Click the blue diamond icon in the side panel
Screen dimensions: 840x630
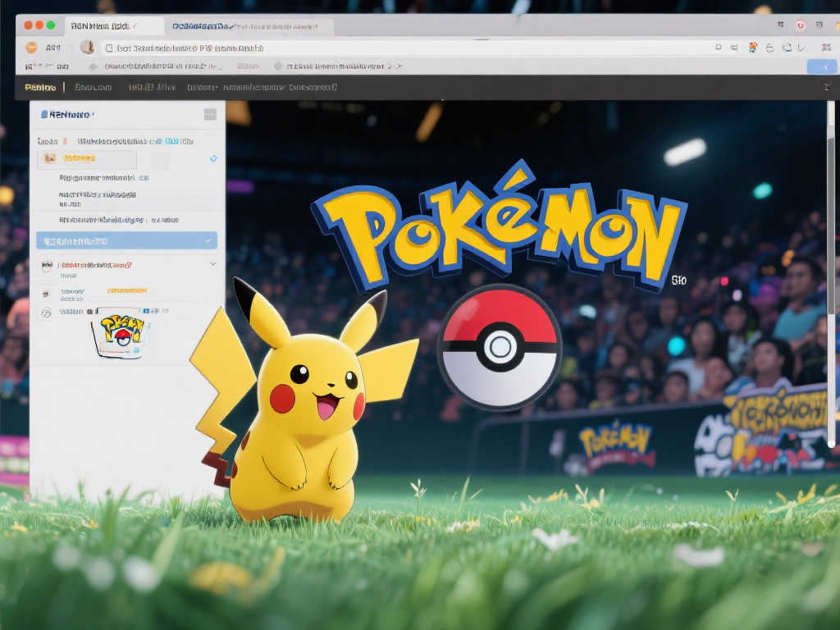tap(214, 158)
